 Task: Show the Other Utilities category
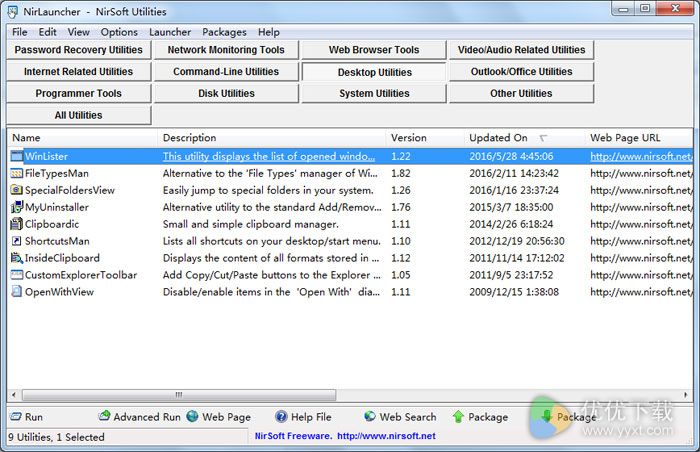coord(521,93)
